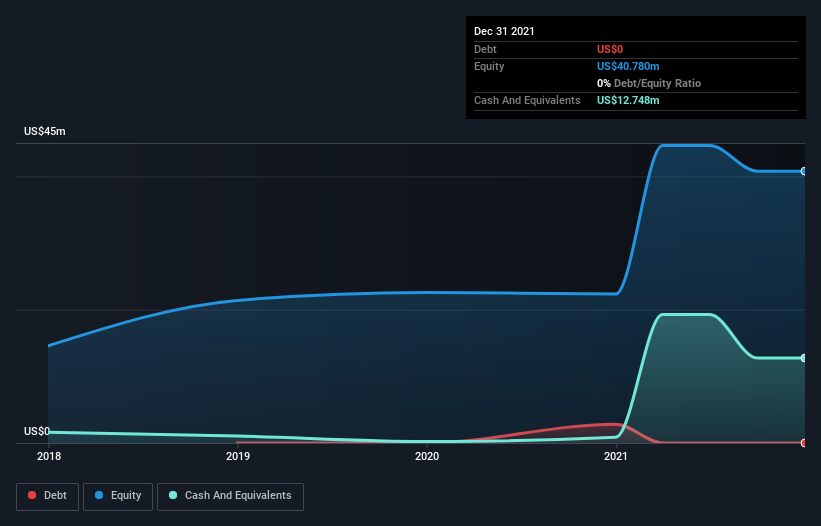Click the Debt row label in tooltip
This screenshot has width=821, height=526.
click(485, 49)
